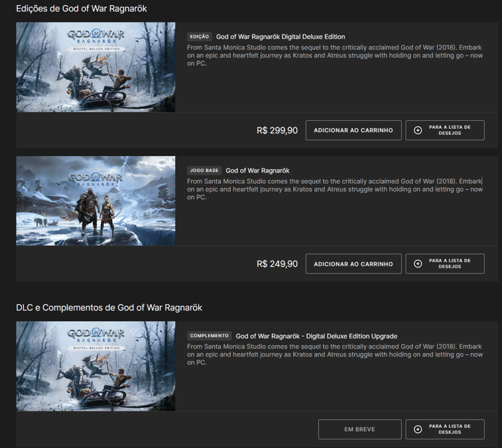Click the DLC e Complementos heading

point(109,308)
